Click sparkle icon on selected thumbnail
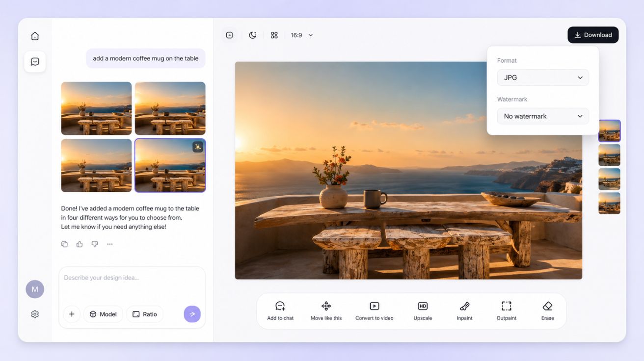The image size is (644, 361). (198, 147)
